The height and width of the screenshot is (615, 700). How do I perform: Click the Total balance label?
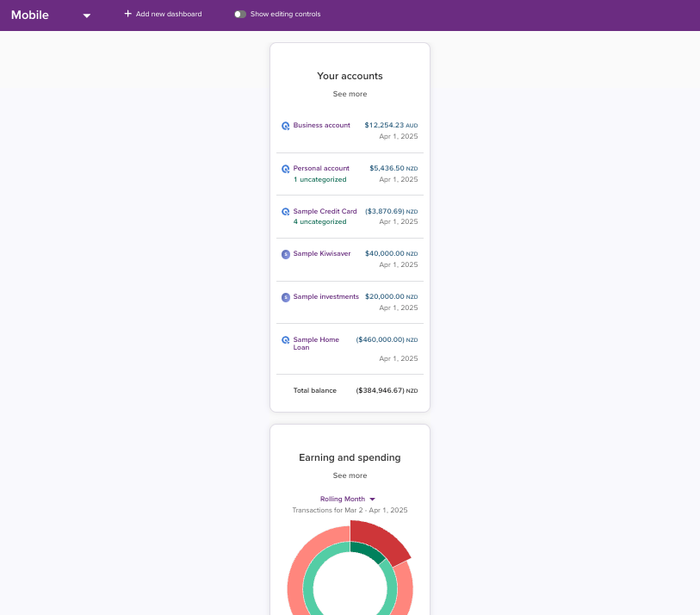[315, 390]
